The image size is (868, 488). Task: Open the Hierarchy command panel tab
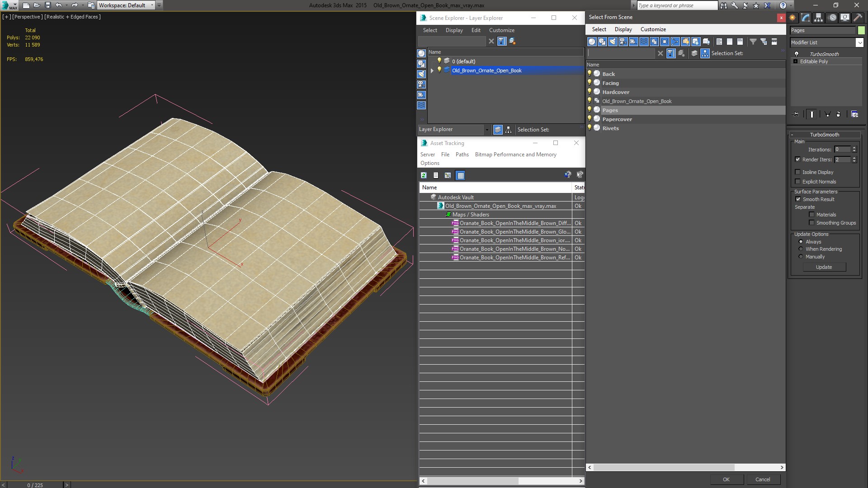click(818, 18)
